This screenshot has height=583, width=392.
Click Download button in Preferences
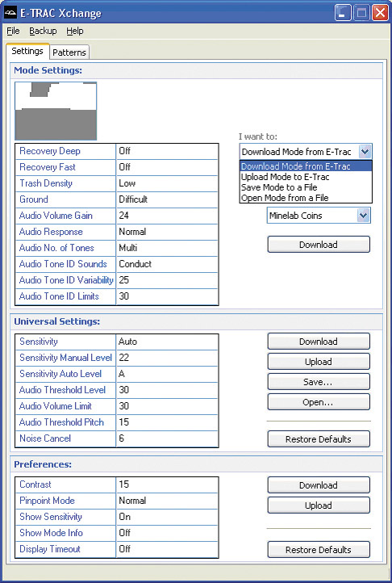(319, 485)
